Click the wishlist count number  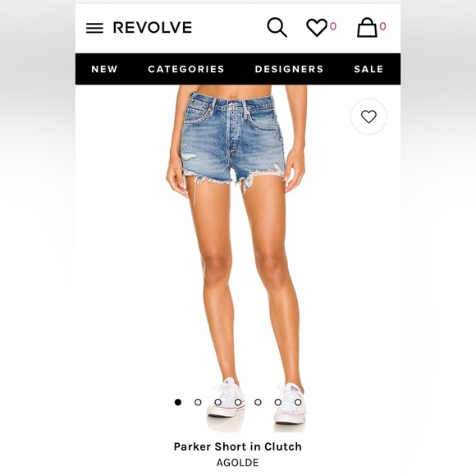click(x=333, y=26)
